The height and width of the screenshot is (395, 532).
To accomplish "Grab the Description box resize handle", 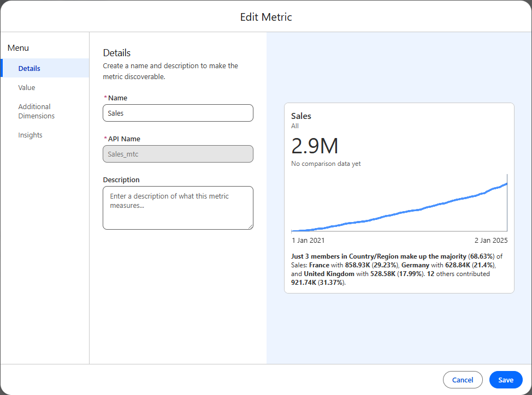I will [x=251, y=226].
